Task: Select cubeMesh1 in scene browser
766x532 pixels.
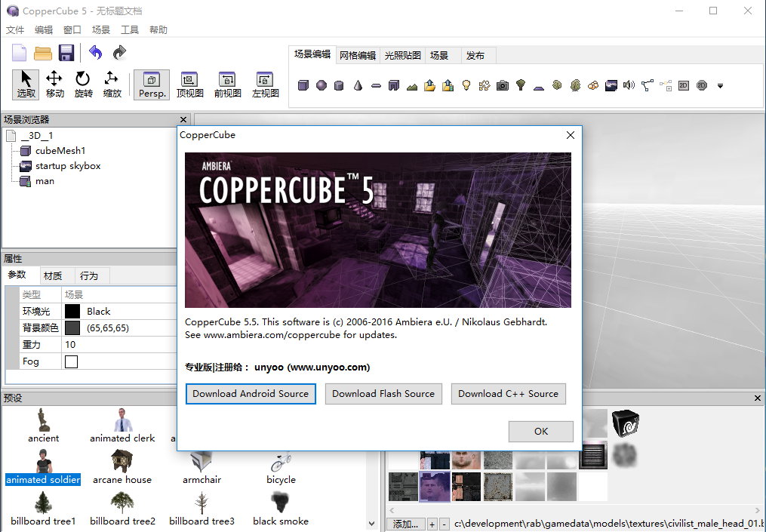Action: pos(60,151)
